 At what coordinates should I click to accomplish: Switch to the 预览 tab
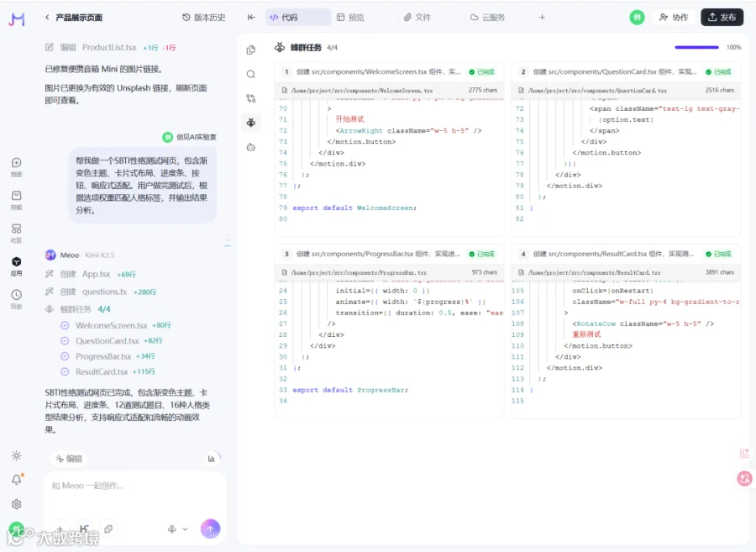pyautogui.click(x=350, y=18)
